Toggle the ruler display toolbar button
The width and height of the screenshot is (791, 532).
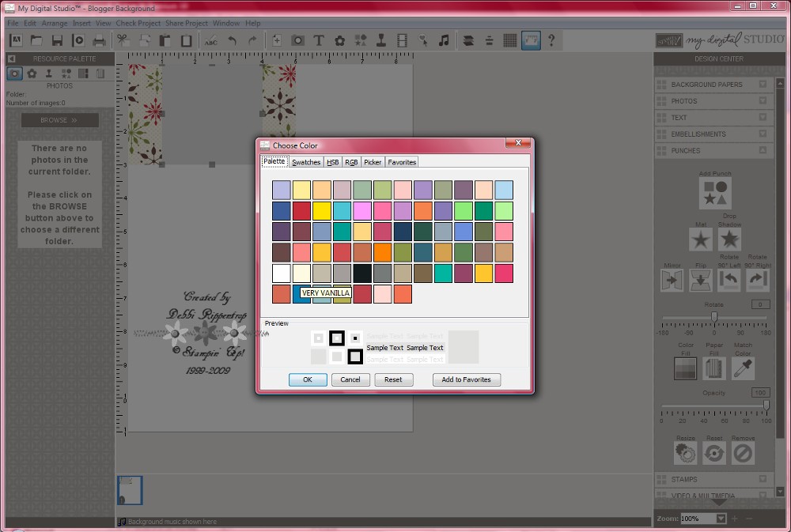531,40
